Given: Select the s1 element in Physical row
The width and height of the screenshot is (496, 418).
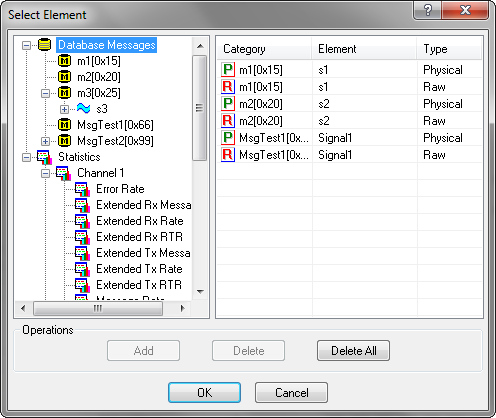Looking at the screenshot, I should coord(323,70).
